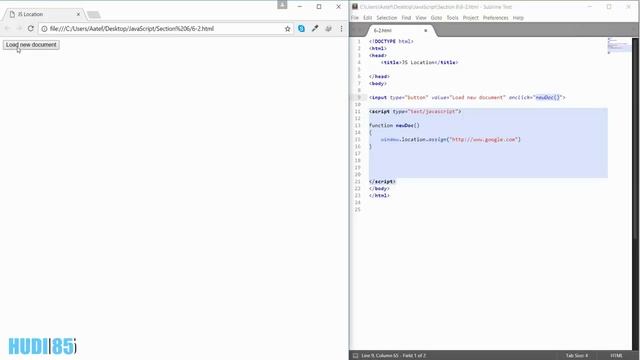Open a new Chrome tab

coord(93,15)
